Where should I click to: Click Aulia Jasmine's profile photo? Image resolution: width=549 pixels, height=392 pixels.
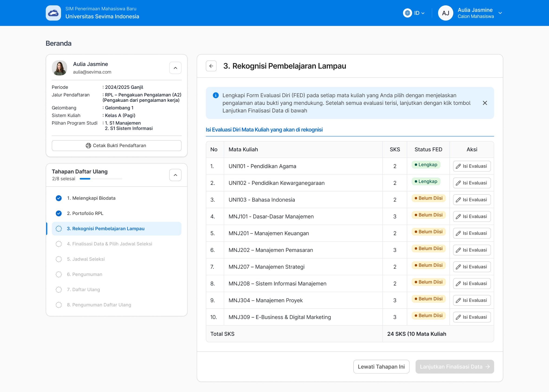(x=59, y=68)
